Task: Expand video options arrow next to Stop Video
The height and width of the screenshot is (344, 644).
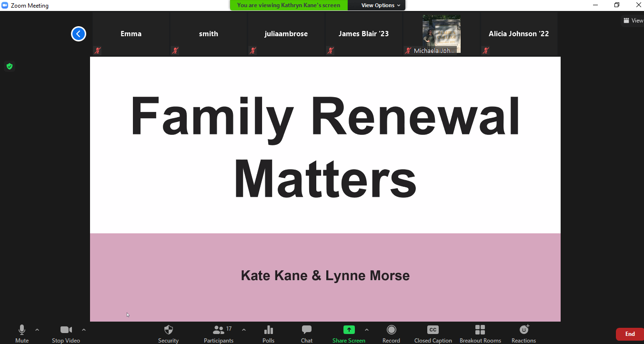Action: [x=84, y=330]
